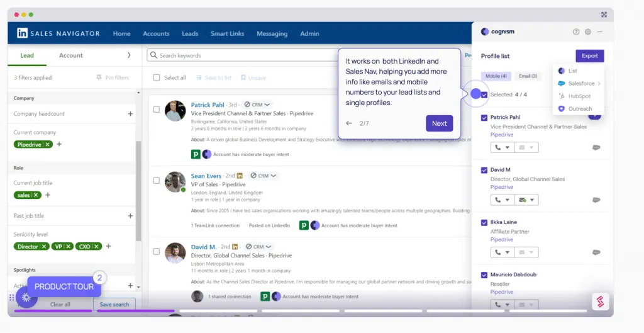Image resolution: width=644 pixels, height=333 pixels.
Task: Remove the Director seniority chip
Action: tap(44, 246)
